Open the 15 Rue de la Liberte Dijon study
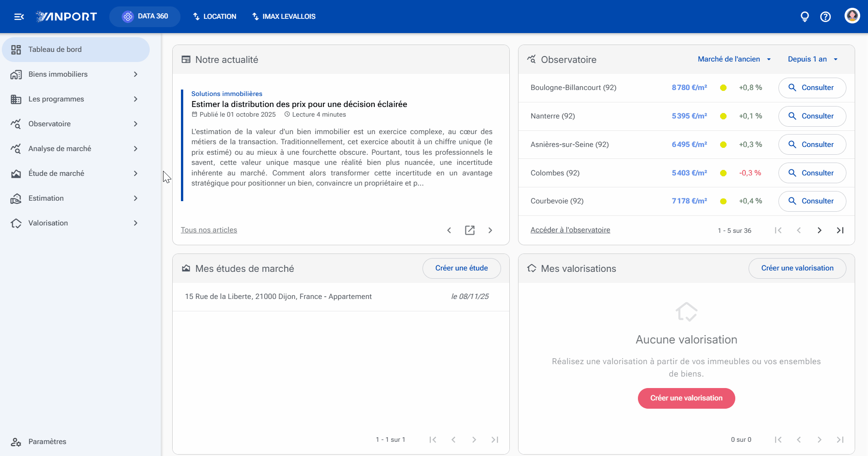This screenshot has width=868, height=456. [341, 297]
